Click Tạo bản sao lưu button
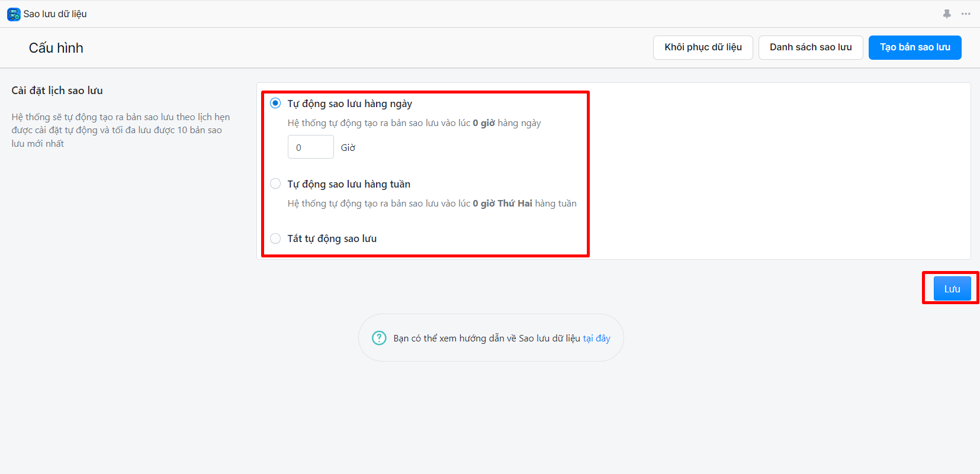The image size is (980, 474). (x=915, y=47)
